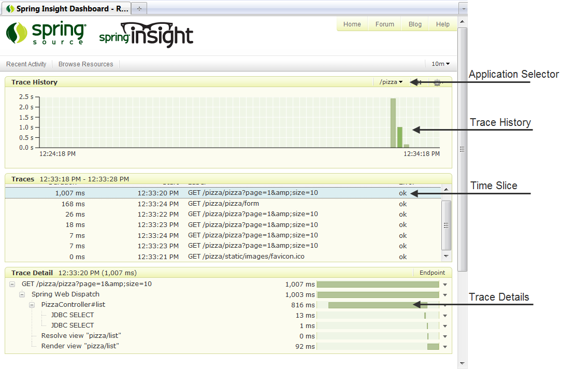The width and height of the screenshot is (588, 369).
Task: Select the 168 ms GET /pizza/pizza/form trace
Action: click(223, 204)
